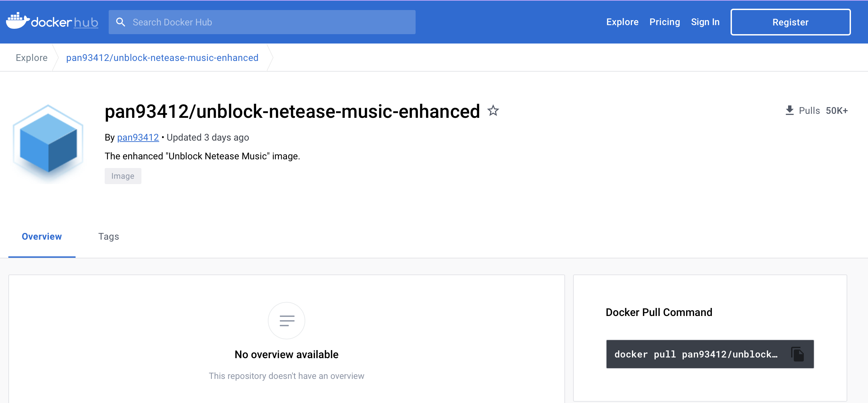Click the no-overview text lines icon

[287, 320]
